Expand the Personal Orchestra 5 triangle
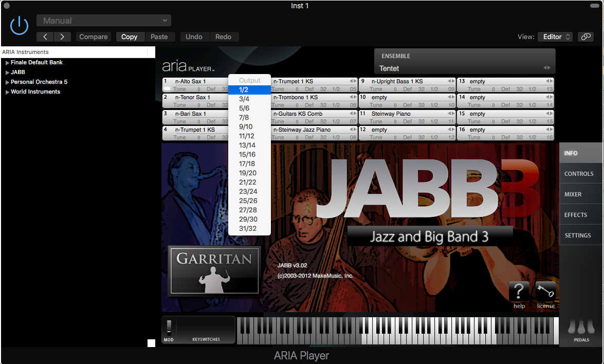Viewport: 604px width, 364px height. [7, 82]
